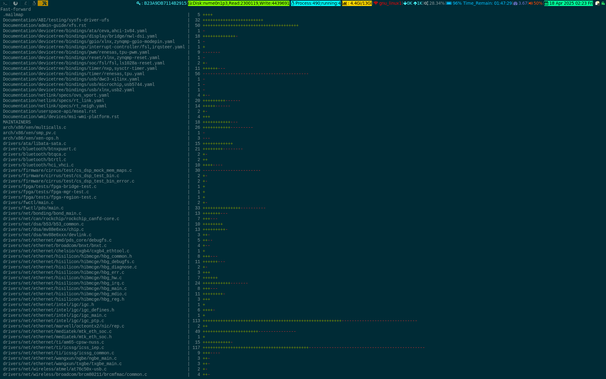Click the netlink/specs/rt_link.yaml line
The width and height of the screenshot is (606, 379).
tap(53, 100)
